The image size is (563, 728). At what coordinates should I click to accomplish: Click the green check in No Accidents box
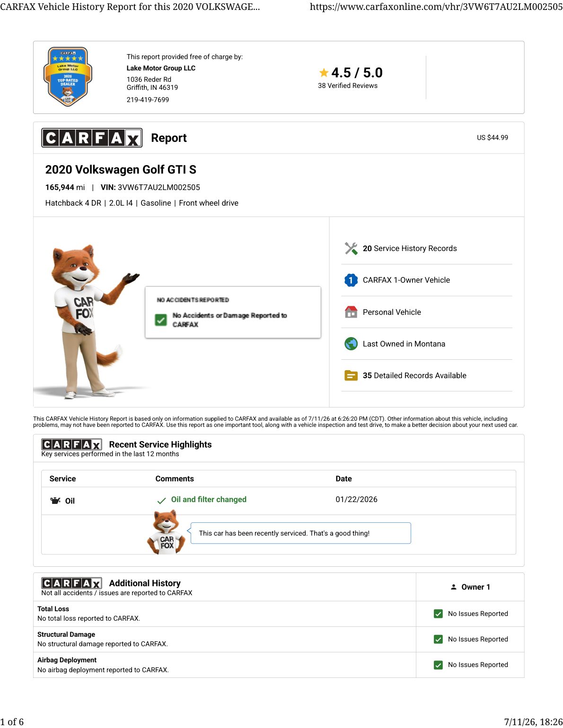161,320
